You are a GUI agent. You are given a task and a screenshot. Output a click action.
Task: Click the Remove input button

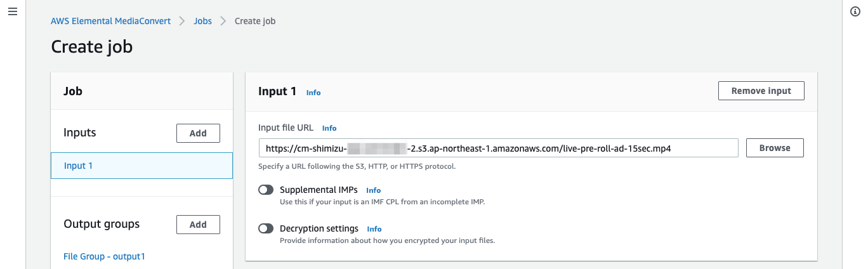[x=761, y=91]
